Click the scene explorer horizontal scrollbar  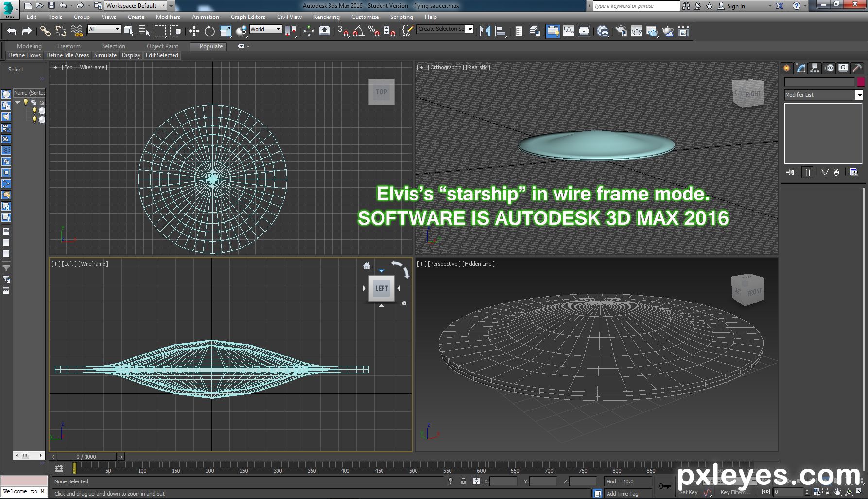[28, 455]
